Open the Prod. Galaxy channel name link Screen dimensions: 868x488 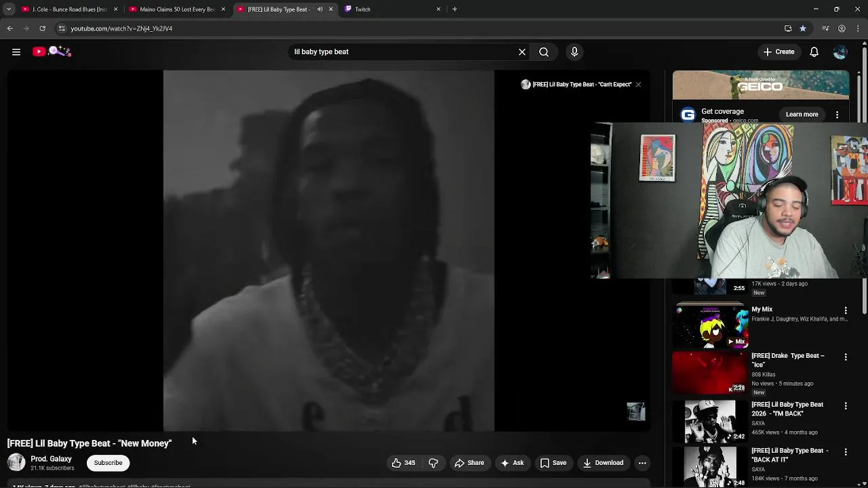(51, 459)
